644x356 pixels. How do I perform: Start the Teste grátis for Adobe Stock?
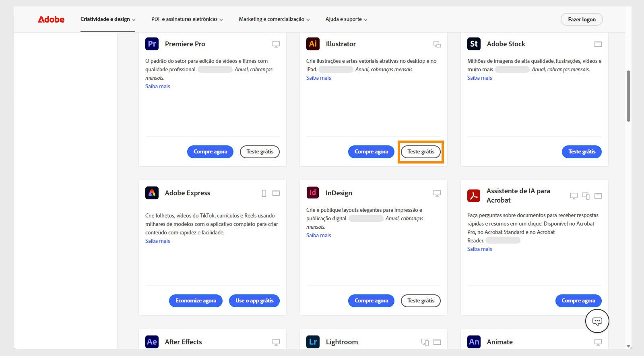pos(582,152)
